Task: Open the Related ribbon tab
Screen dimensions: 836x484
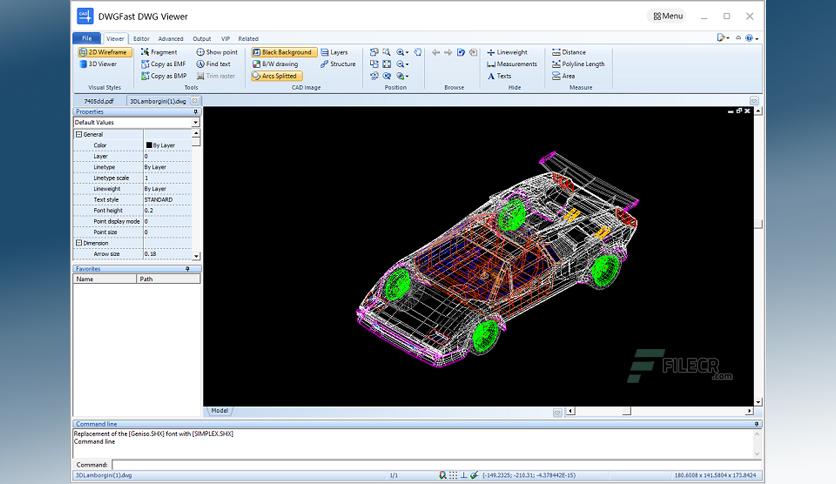Action: click(x=248, y=38)
